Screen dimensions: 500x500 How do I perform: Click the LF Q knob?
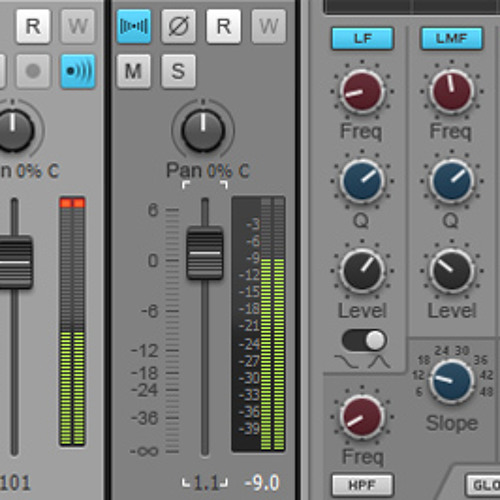[362, 181]
